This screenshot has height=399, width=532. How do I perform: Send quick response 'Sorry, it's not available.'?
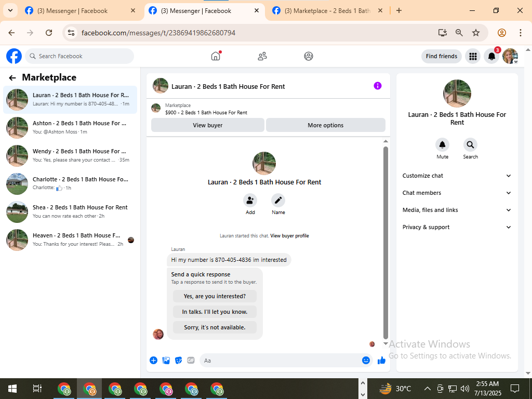coord(215,327)
